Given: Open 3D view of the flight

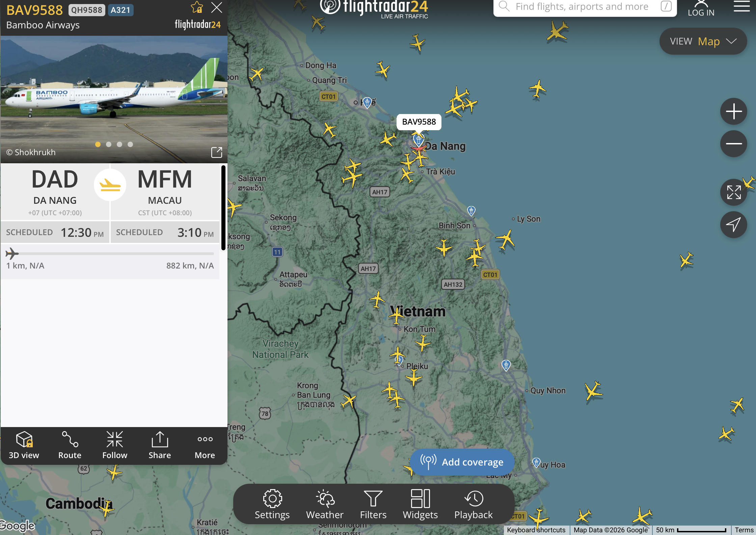Looking at the screenshot, I should click(24, 445).
